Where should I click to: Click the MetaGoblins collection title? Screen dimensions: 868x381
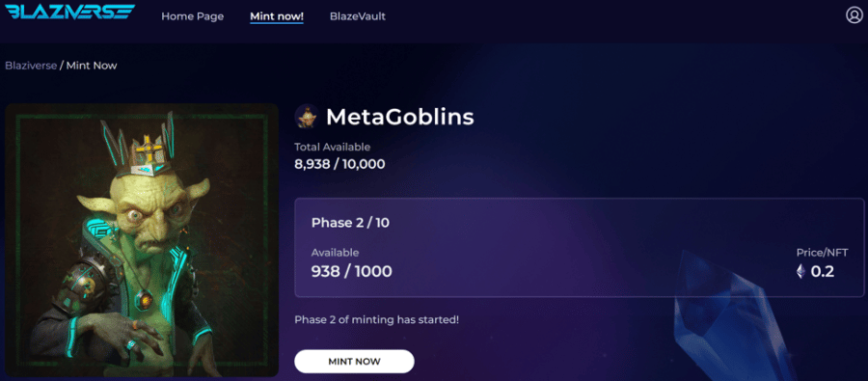(399, 117)
